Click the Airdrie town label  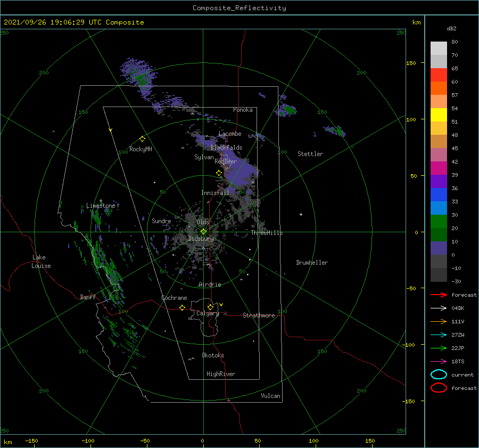(210, 284)
